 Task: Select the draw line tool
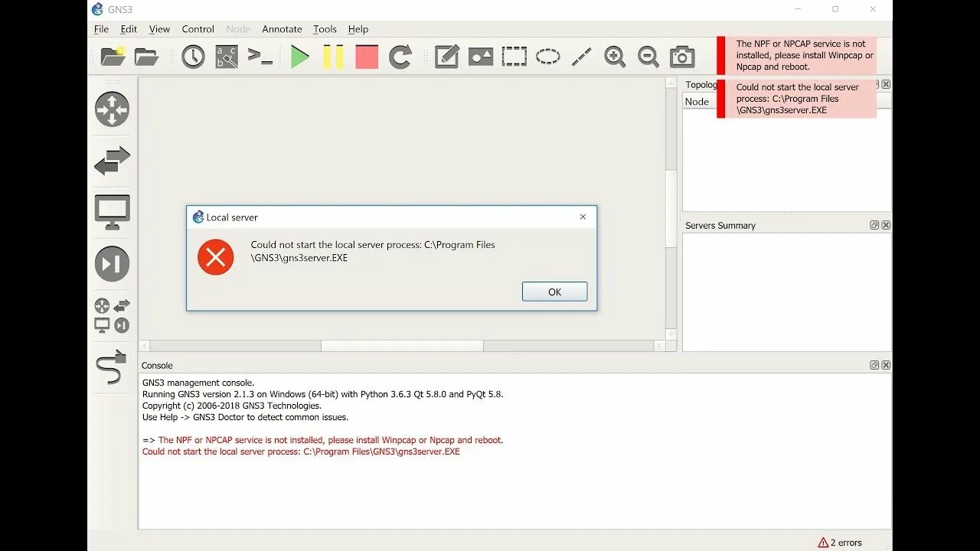tap(582, 57)
